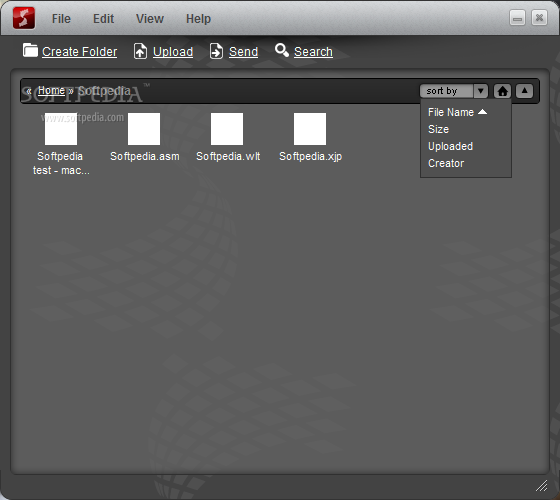Sort by Creator
560x500 pixels.
click(x=446, y=164)
